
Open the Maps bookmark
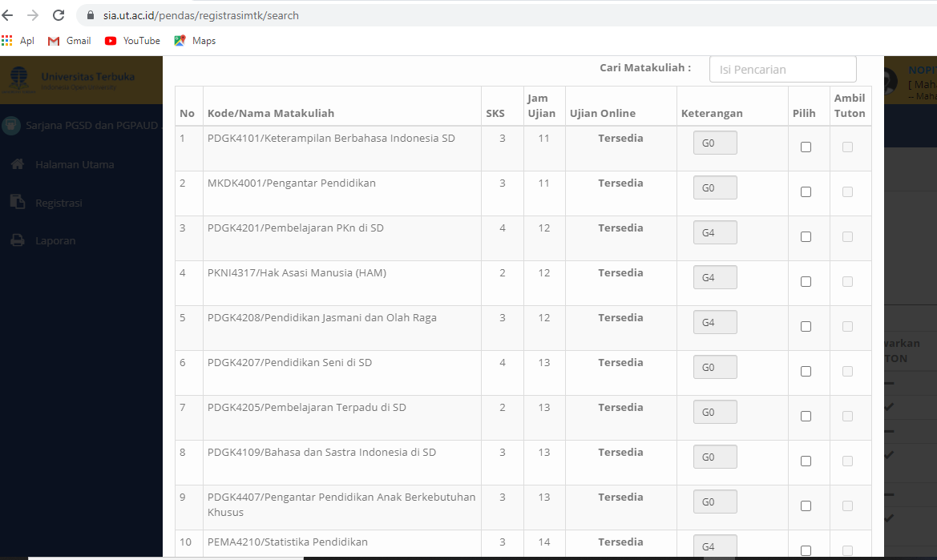[x=195, y=41]
